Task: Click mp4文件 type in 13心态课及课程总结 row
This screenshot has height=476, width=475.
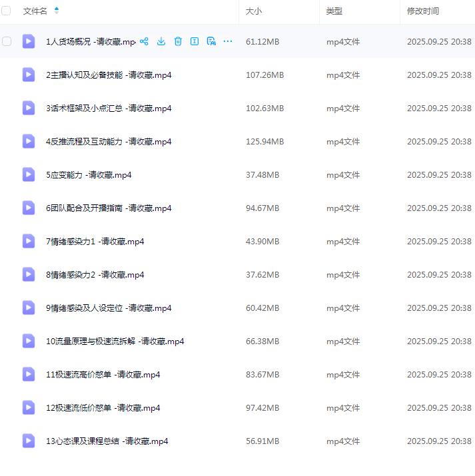Action: (x=343, y=441)
